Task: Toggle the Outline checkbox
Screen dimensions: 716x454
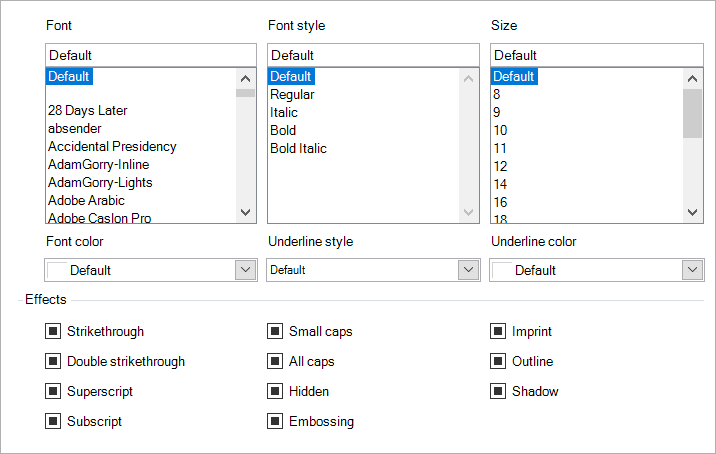Action: click(x=498, y=361)
